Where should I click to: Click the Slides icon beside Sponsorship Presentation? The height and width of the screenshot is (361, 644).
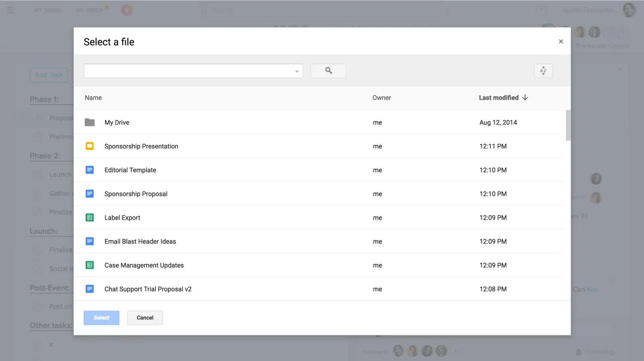(91, 146)
